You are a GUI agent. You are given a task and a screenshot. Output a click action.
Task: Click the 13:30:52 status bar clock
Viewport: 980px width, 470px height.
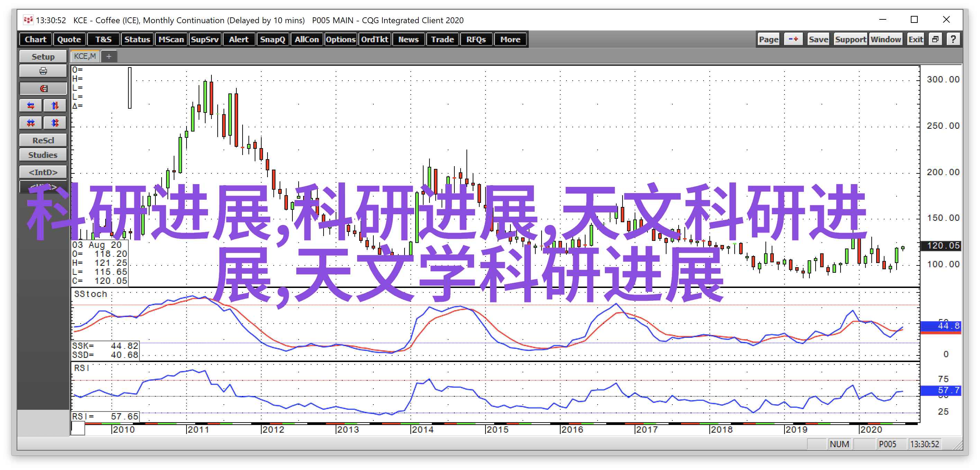[924, 444]
